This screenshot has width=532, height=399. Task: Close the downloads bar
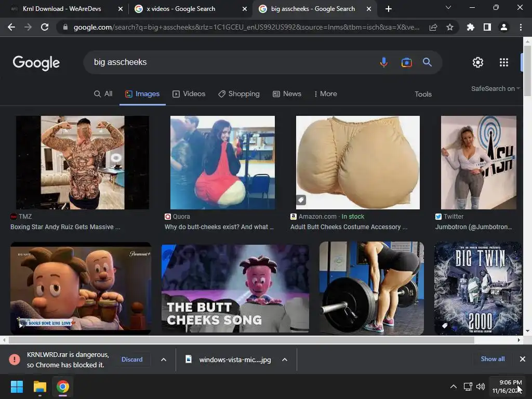[523, 359]
